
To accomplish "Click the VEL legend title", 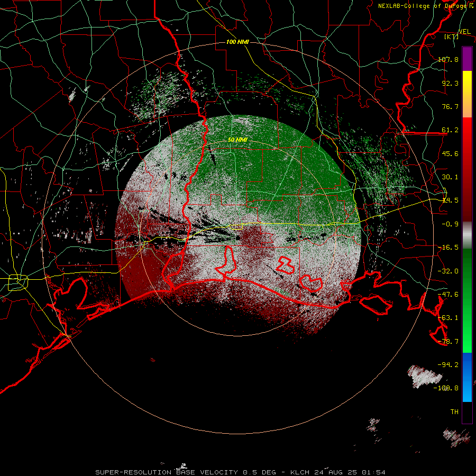I will tap(464, 32).
